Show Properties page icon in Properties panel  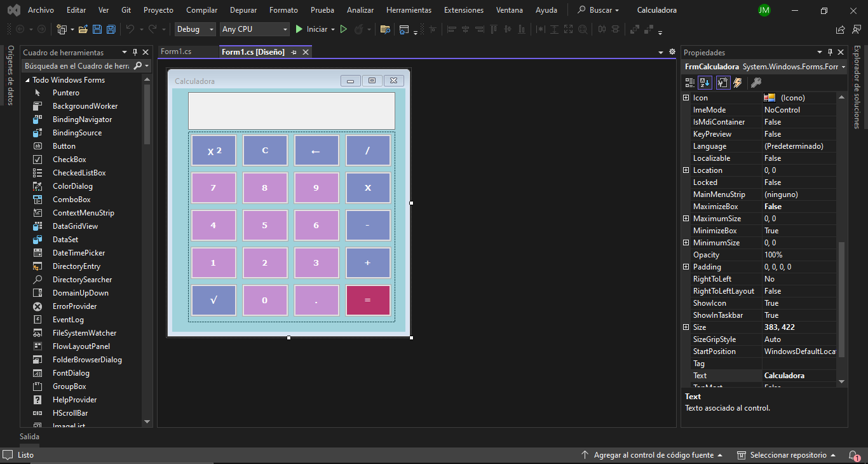click(x=722, y=83)
